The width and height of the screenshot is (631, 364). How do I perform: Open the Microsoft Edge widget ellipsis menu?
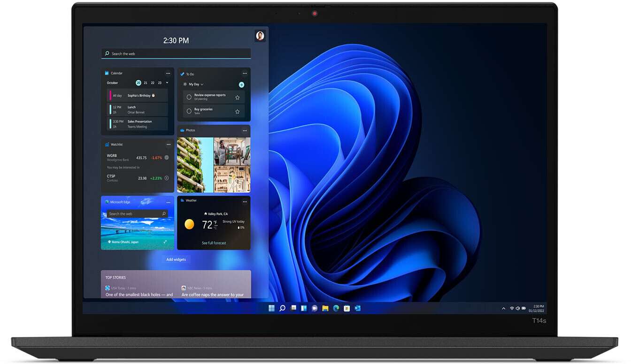point(168,201)
